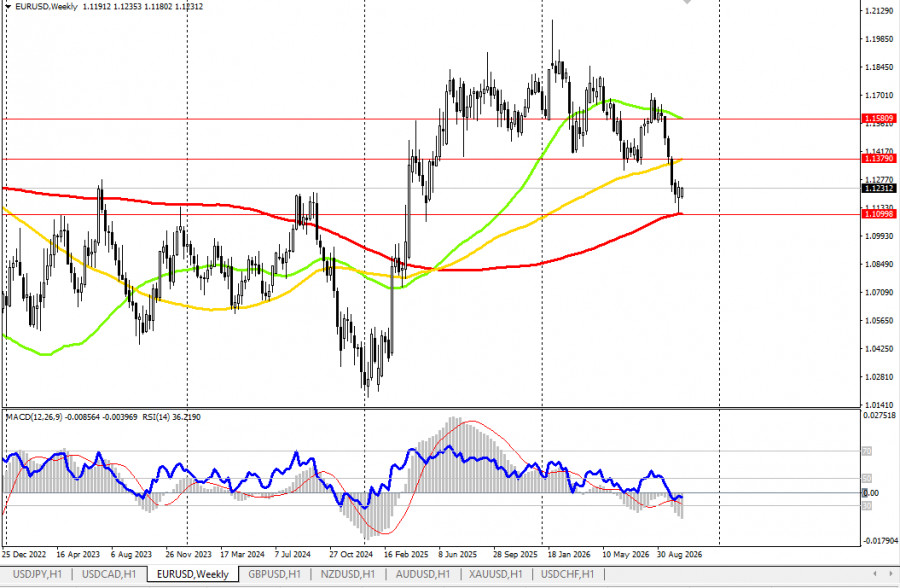Show the XAUUSD,H1 gold chart tab

tap(496, 574)
